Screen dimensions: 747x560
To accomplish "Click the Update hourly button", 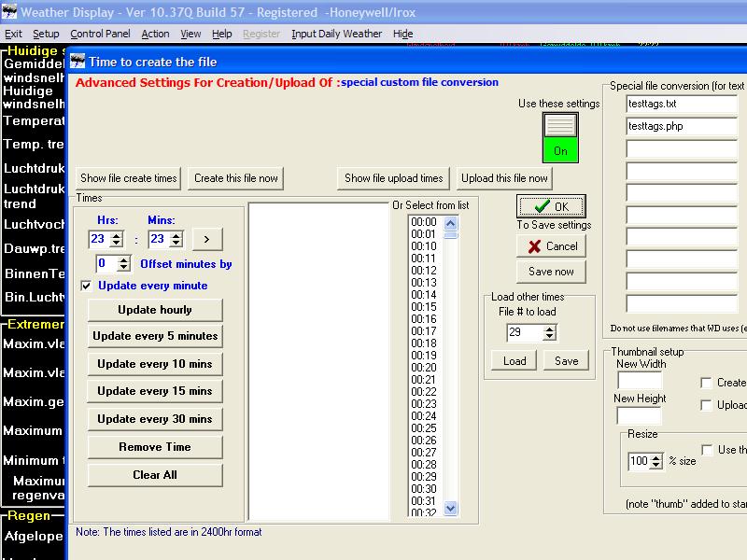I will pyautogui.click(x=155, y=310).
